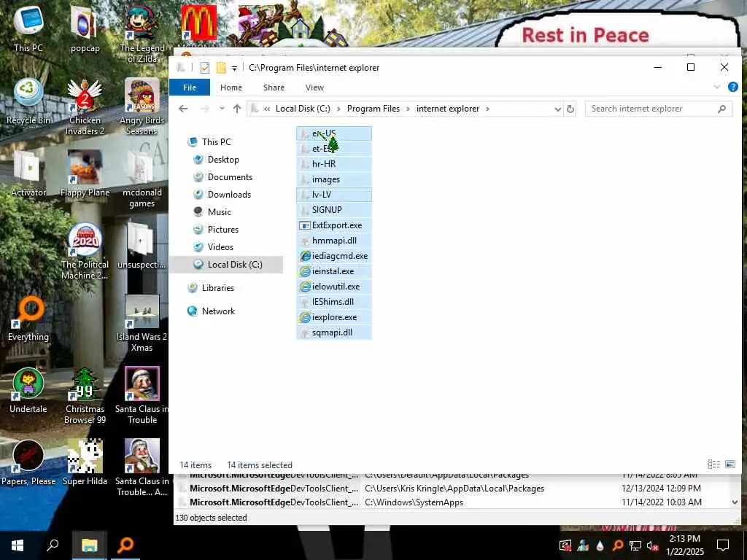
Task: Select Videos in navigation pane
Action: (220, 246)
